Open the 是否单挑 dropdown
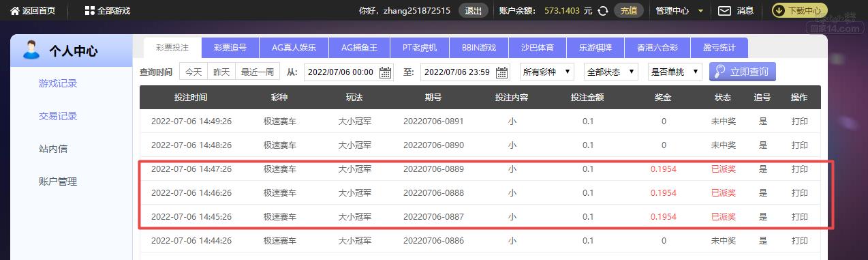The width and height of the screenshot is (868, 260). tap(675, 72)
